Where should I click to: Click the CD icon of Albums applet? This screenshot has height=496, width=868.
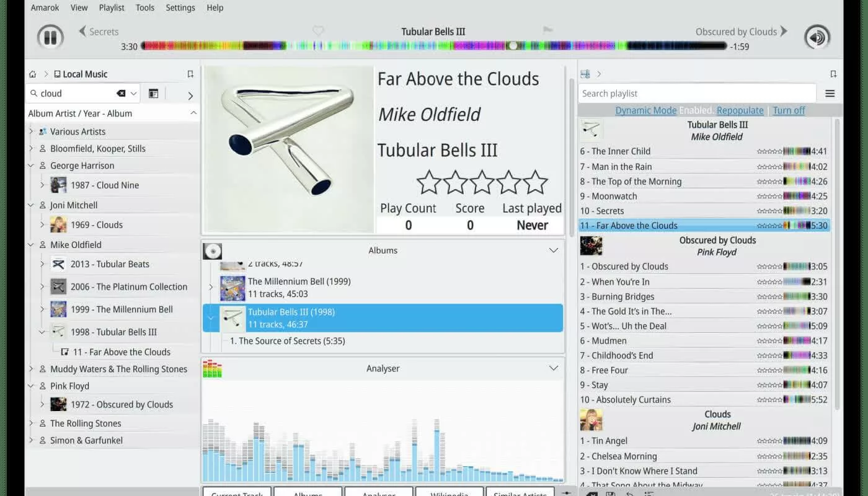(x=212, y=250)
